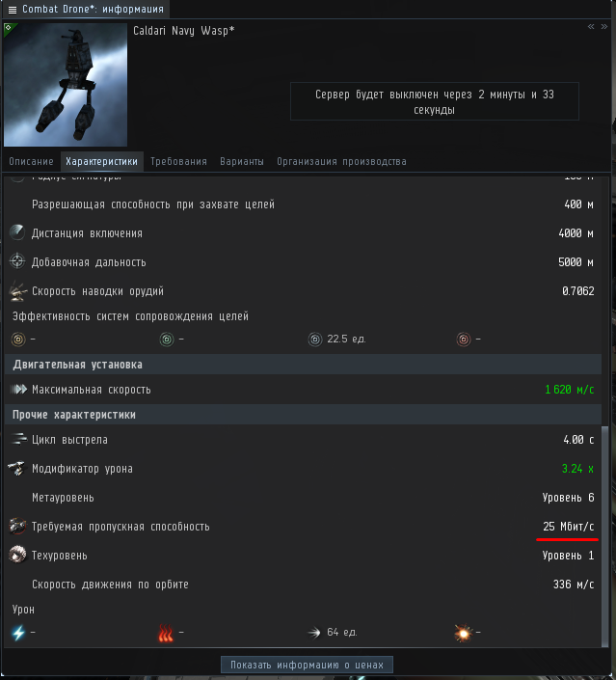Go back with the « arrow
616x680 pixels.
[x=591, y=27]
